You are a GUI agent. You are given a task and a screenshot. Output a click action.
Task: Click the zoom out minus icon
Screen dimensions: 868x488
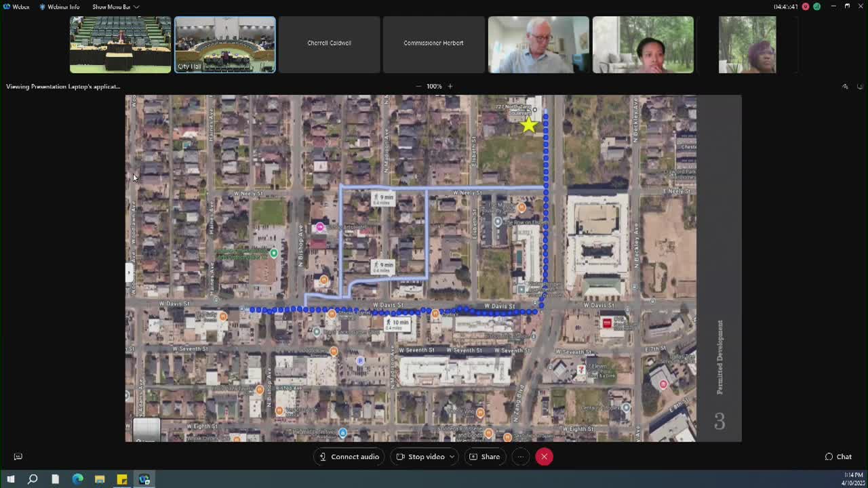point(418,86)
